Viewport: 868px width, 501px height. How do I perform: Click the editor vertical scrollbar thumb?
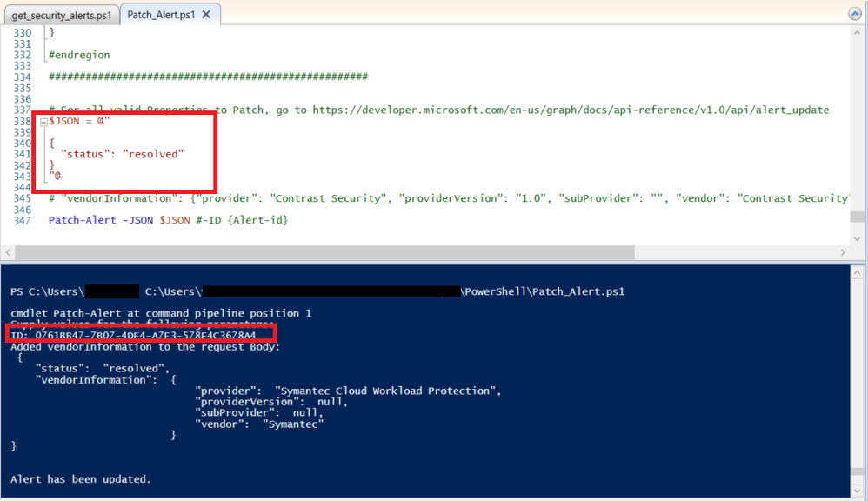(857, 217)
